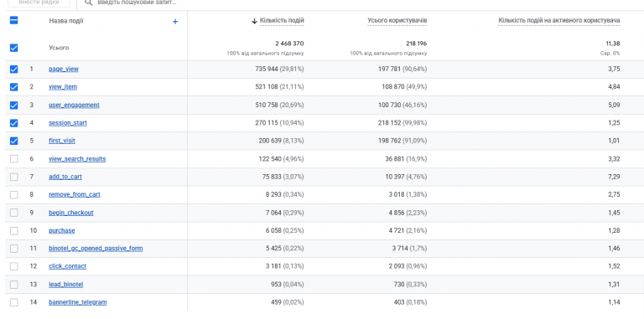Open the Назва події dimension header
Image resolution: width=644 pixels, height=319 pixels.
(66, 21)
